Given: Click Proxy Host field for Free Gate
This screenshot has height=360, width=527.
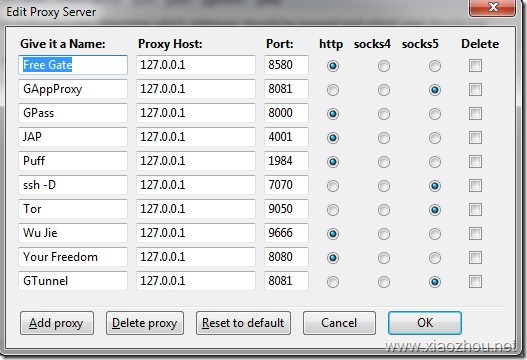Looking at the screenshot, I should [196, 65].
